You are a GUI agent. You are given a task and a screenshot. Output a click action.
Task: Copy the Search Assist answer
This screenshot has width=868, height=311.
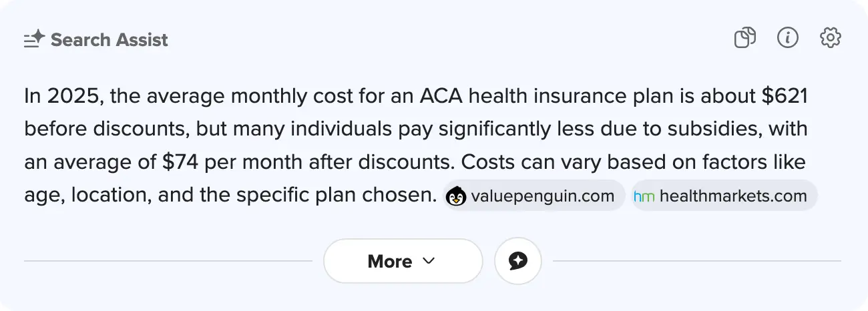[x=744, y=38]
